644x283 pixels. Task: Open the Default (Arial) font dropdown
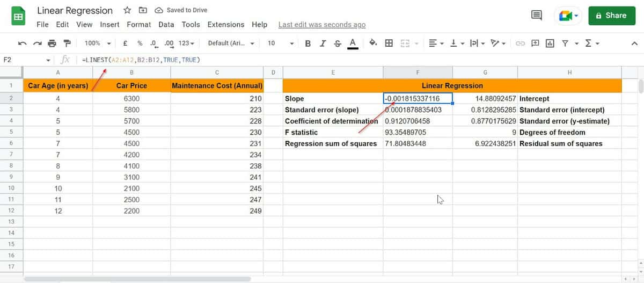[231, 43]
